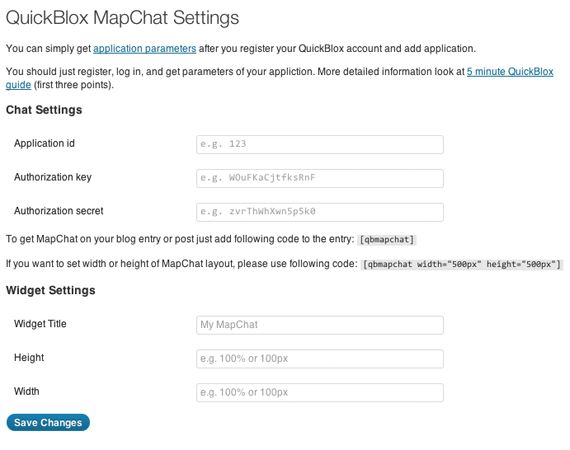
Task: Click the Authorization key label
Action: point(53,177)
